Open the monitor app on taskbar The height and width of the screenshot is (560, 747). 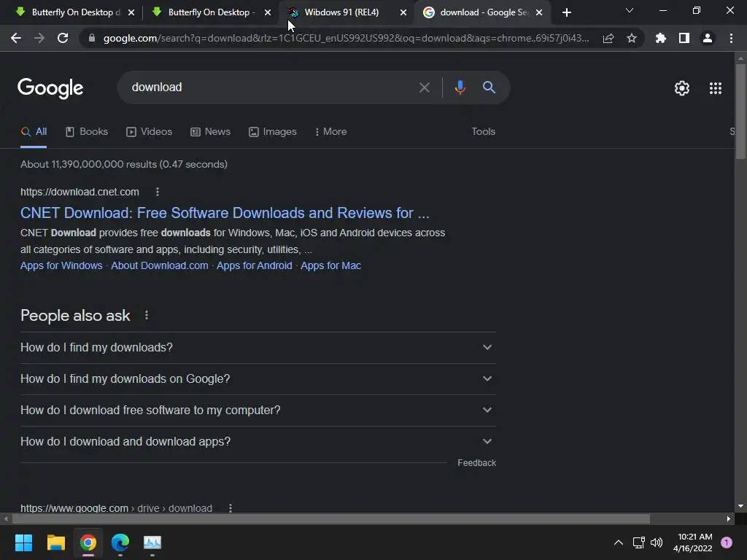click(152, 542)
